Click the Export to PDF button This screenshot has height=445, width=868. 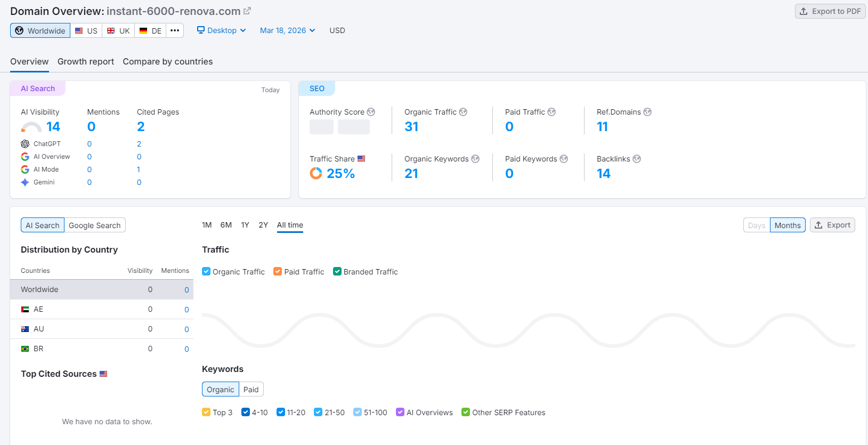click(830, 11)
